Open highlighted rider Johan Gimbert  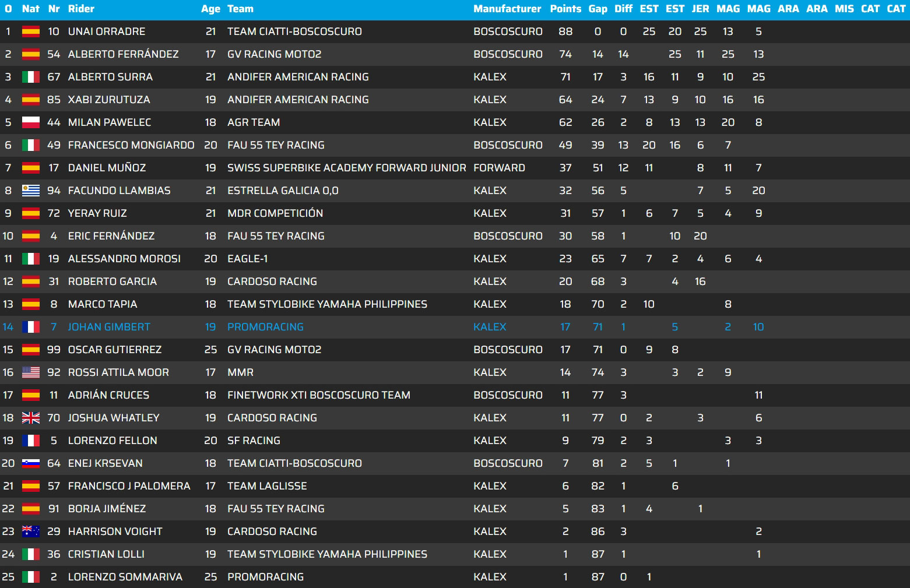click(109, 327)
